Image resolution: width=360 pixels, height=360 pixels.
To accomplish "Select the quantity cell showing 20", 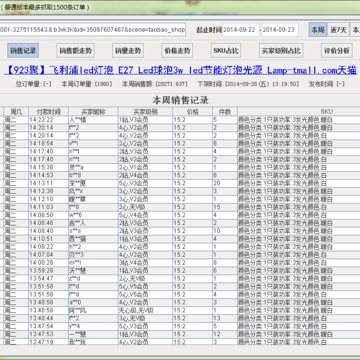I will point(225,183).
